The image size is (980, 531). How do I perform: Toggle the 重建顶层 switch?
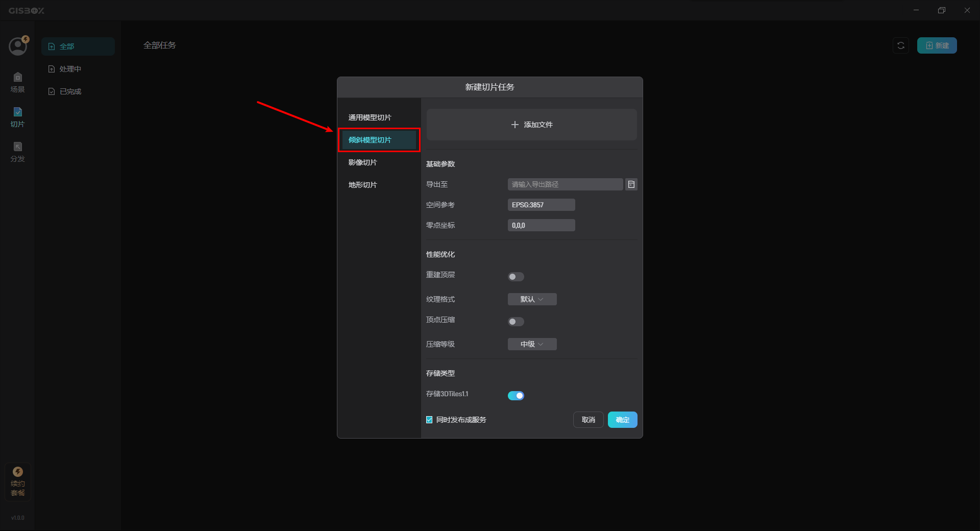pyautogui.click(x=516, y=277)
